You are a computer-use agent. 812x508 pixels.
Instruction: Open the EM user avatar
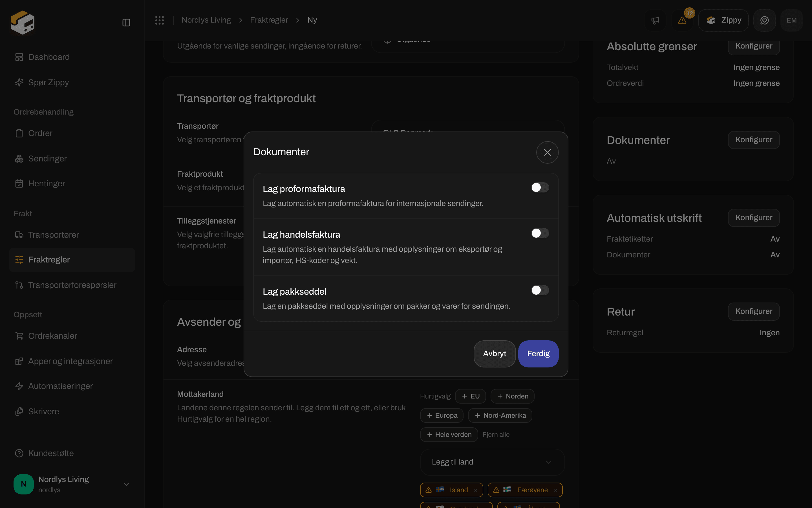pyautogui.click(x=791, y=21)
